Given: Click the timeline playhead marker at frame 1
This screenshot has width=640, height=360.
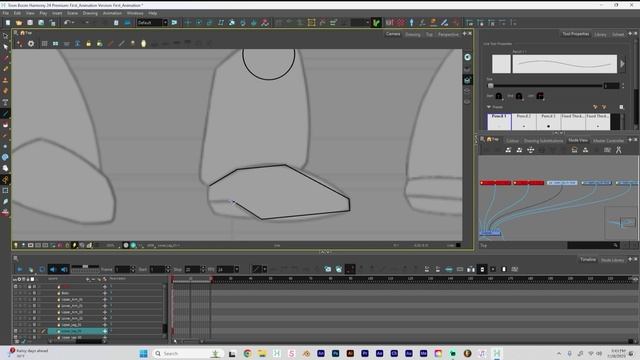Looking at the screenshot, I should tap(172, 279).
